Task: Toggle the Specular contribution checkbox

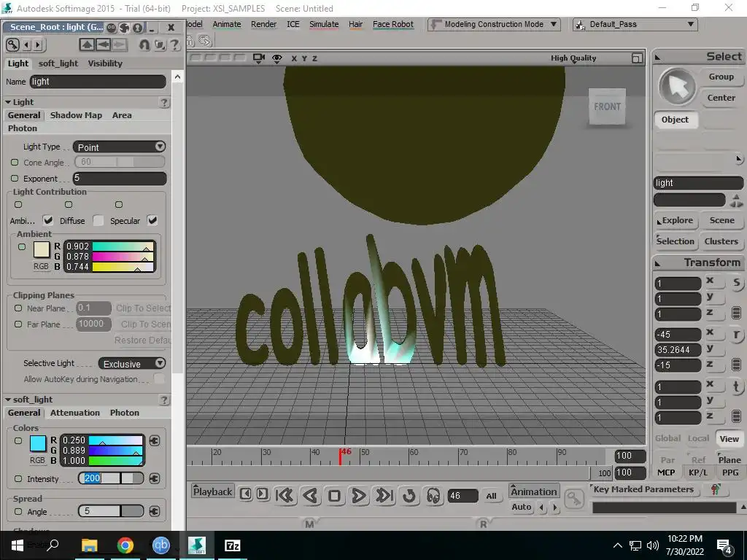Action: pos(152,220)
